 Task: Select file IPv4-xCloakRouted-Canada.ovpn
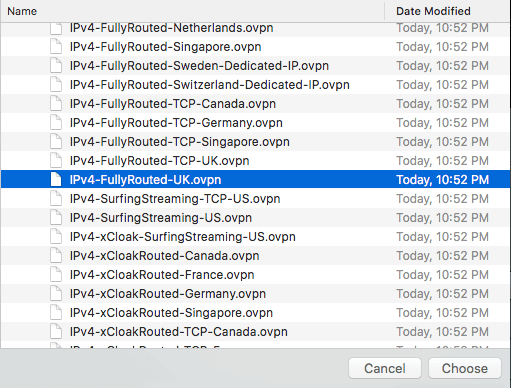tap(255, 256)
